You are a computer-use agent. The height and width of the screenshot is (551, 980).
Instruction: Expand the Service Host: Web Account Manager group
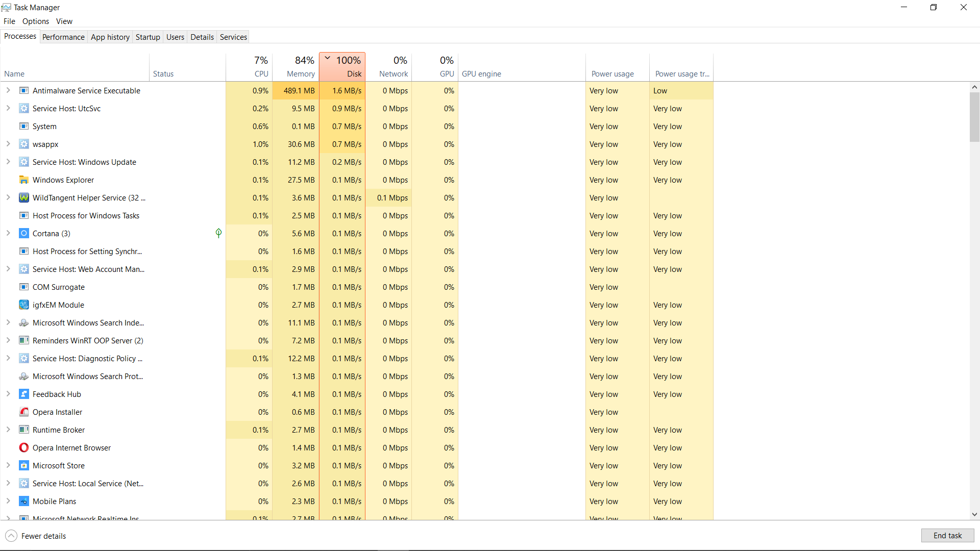[8, 269]
